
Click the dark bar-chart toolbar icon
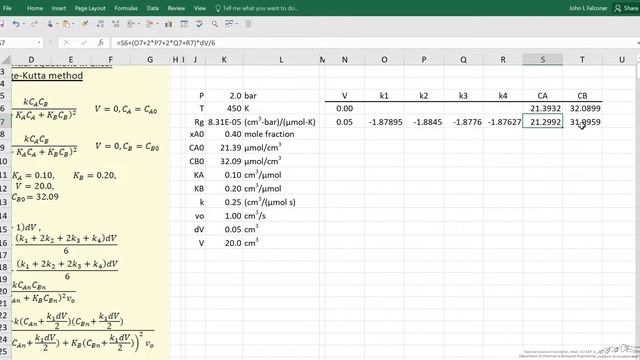[x=168, y=24]
